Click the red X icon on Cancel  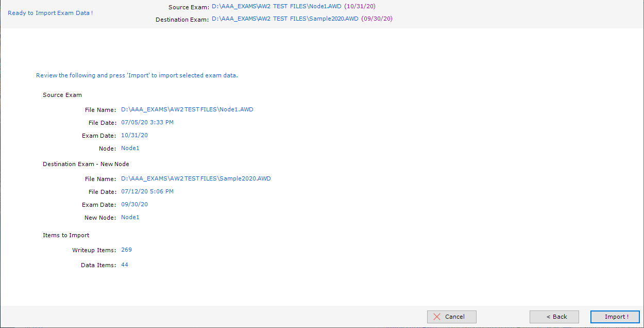coord(437,317)
